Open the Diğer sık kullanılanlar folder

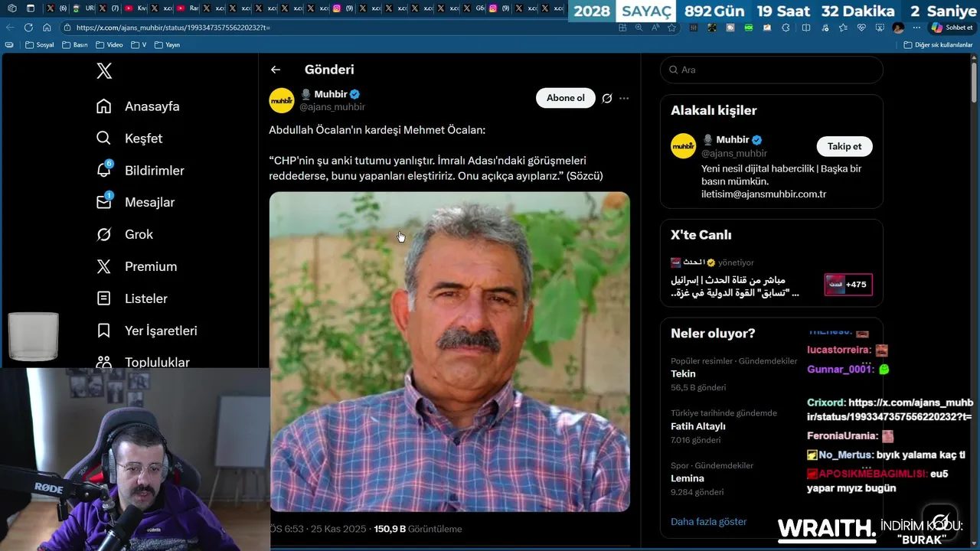point(938,45)
